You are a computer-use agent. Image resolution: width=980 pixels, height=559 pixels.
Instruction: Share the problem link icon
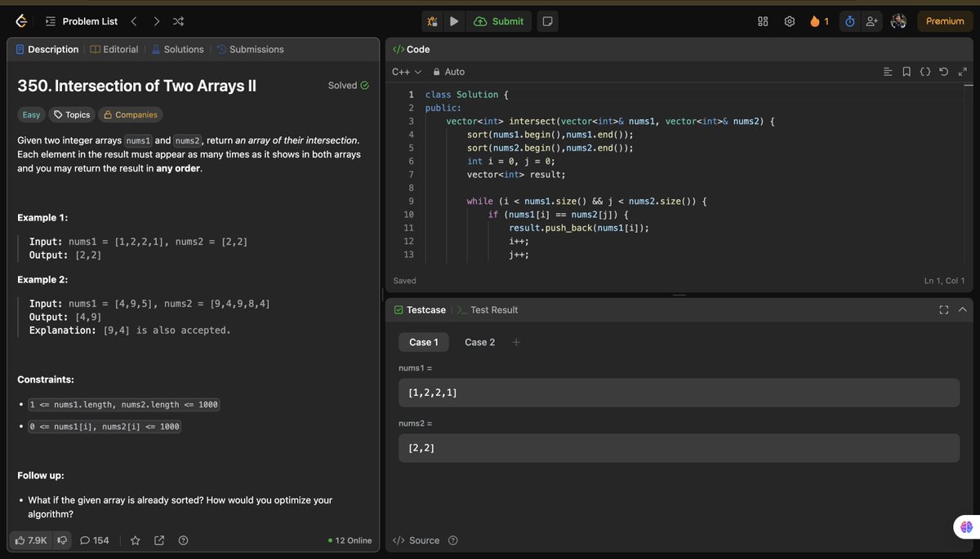[159, 540]
